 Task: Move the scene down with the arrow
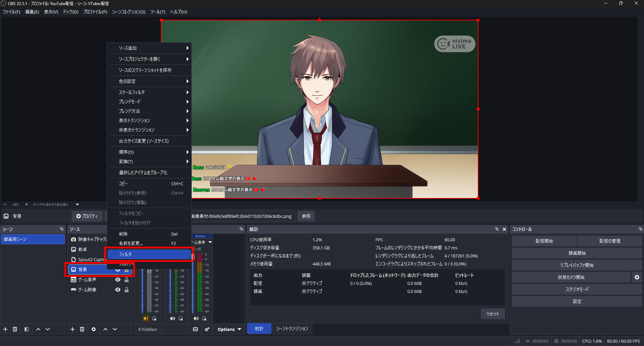[x=48, y=329]
